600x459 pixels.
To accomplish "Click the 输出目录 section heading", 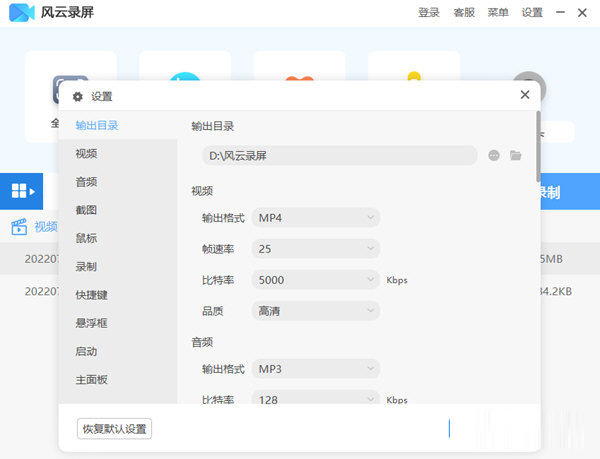I will coord(213,126).
